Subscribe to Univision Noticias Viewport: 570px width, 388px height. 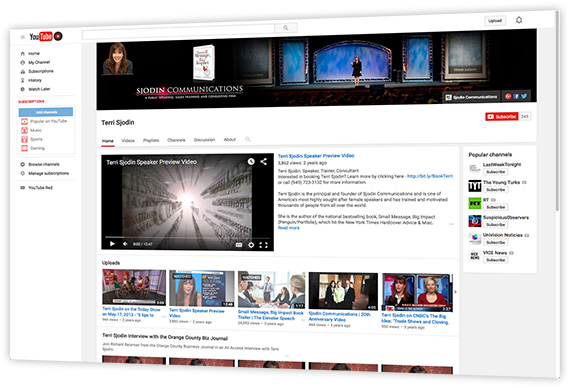coord(496,242)
